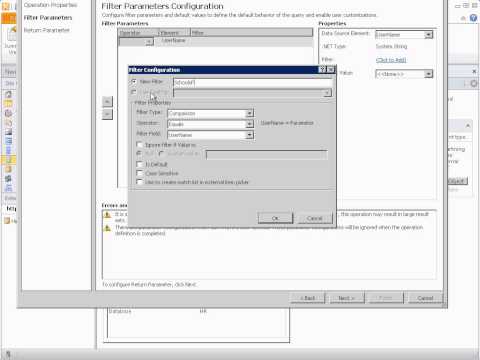Open the Site Groups navigation icon
The height and width of the screenshot is (360, 480).
(x=8, y=188)
